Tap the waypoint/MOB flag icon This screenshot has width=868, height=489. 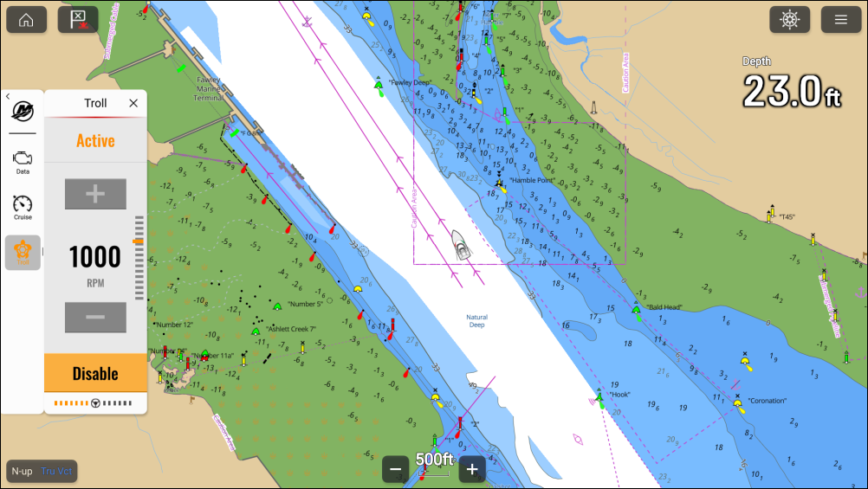click(78, 19)
